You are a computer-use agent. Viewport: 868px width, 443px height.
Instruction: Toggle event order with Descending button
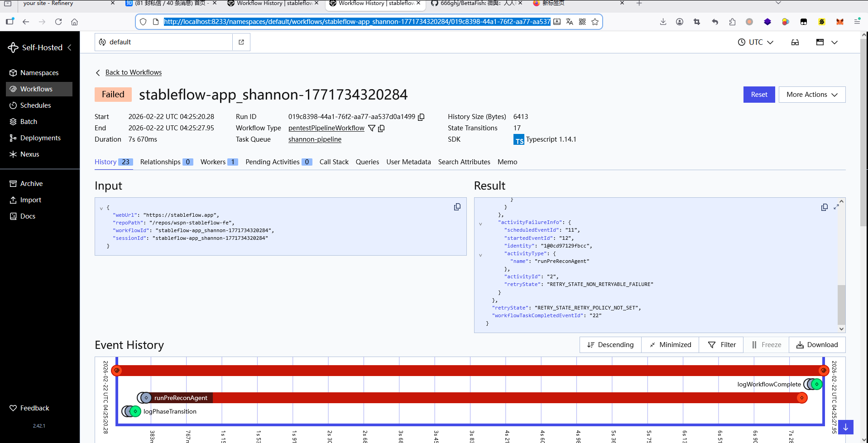pyautogui.click(x=610, y=345)
